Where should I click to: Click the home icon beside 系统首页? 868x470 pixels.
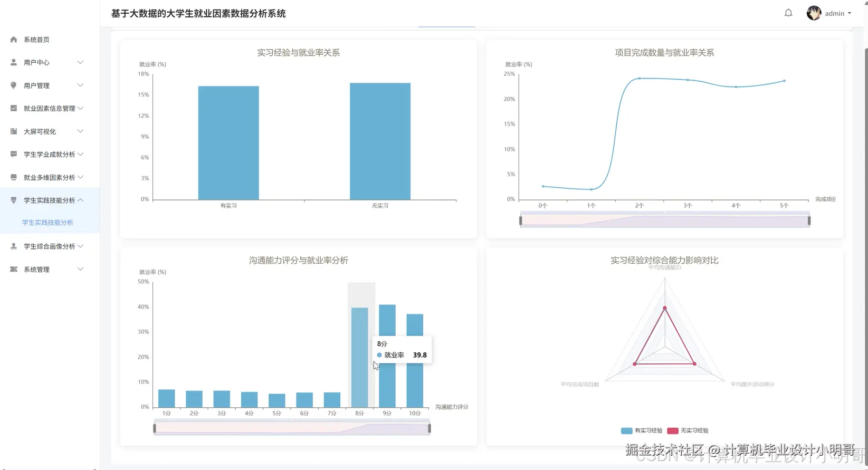click(x=14, y=40)
